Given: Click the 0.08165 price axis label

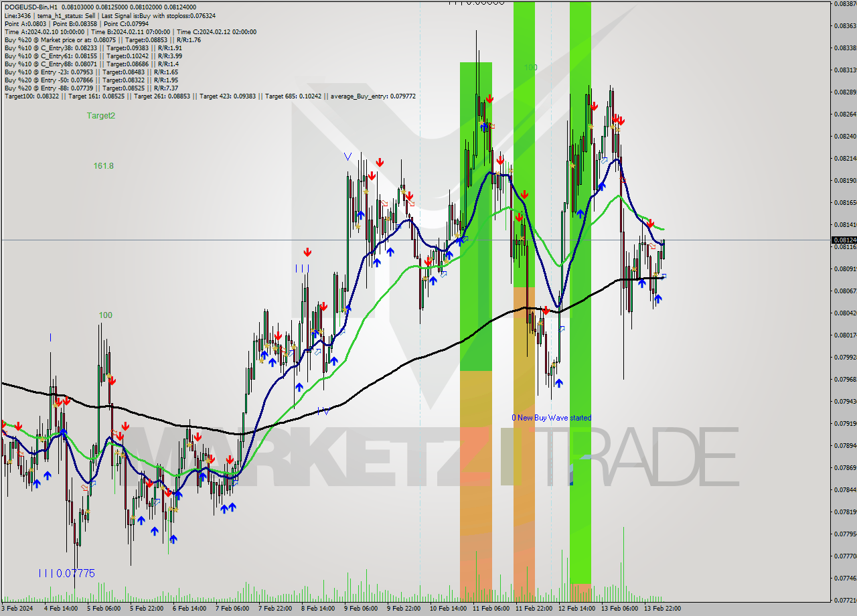Looking at the screenshot, I should point(844,202).
